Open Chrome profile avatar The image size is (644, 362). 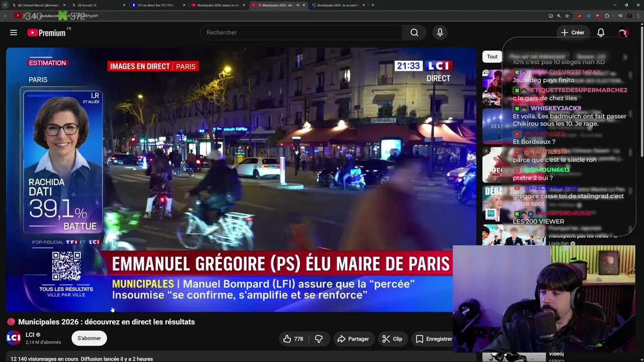tap(629, 16)
